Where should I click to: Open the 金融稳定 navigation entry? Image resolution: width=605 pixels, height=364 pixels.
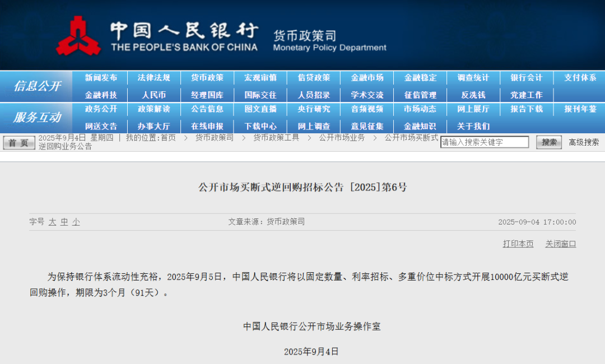coord(420,78)
